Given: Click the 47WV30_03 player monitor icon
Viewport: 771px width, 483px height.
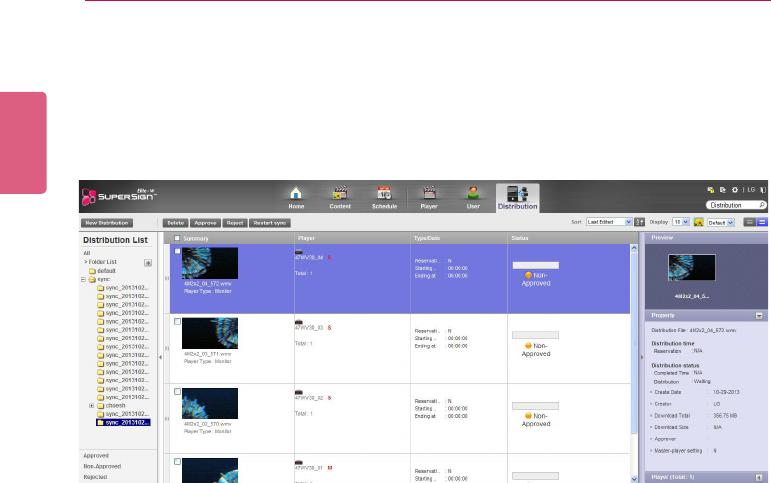Looking at the screenshot, I should coord(298,322).
